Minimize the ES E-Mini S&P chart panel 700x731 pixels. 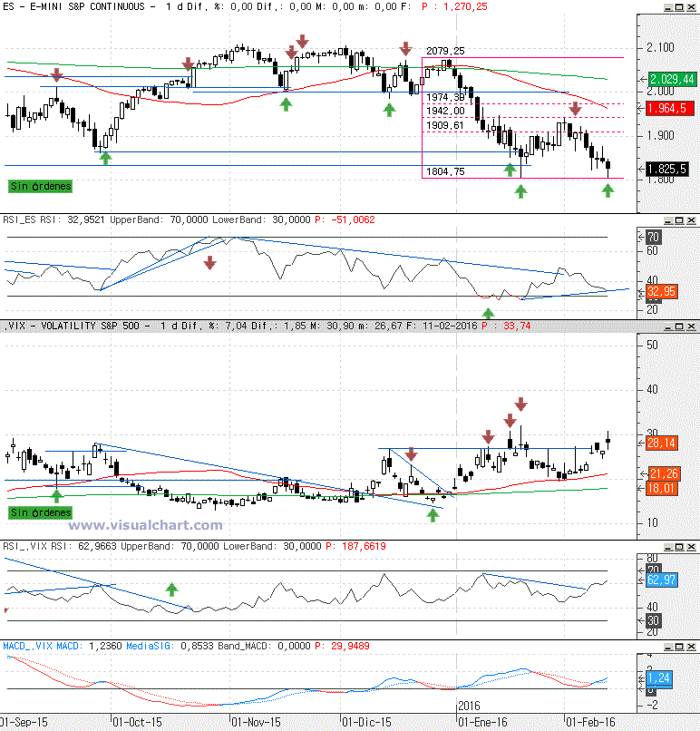coord(668,7)
